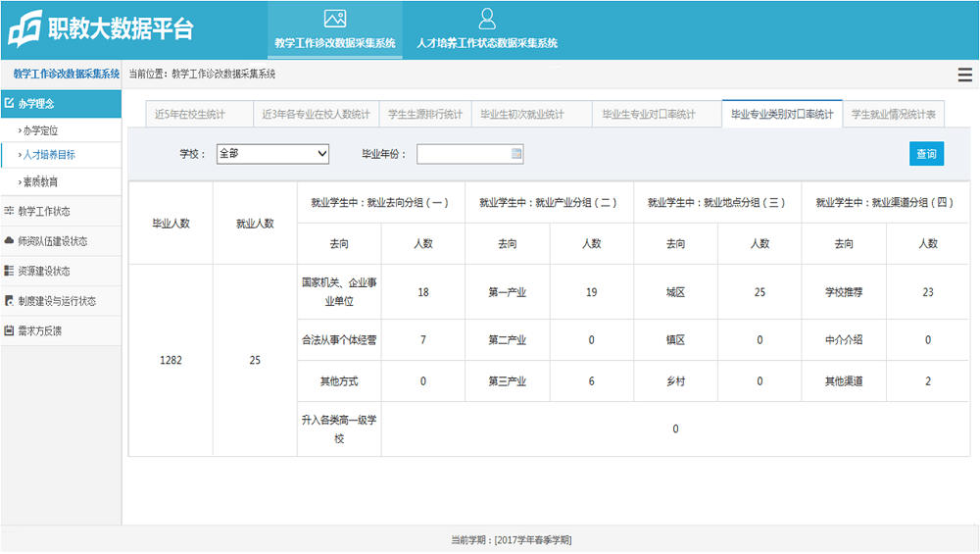Click the 升入各类高一级学校 cell
Image resolution: width=980 pixels, height=554 pixels.
click(339, 428)
